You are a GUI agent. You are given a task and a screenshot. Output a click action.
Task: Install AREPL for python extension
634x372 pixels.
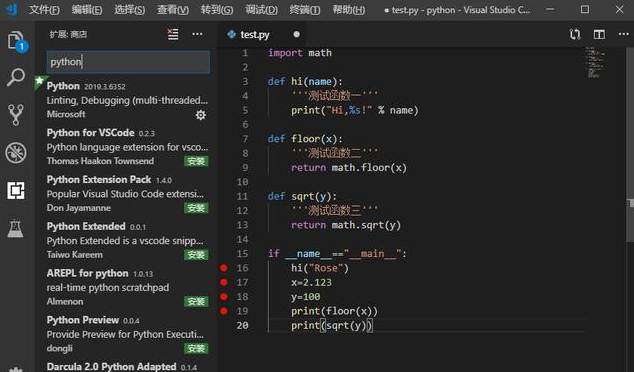pos(196,302)
